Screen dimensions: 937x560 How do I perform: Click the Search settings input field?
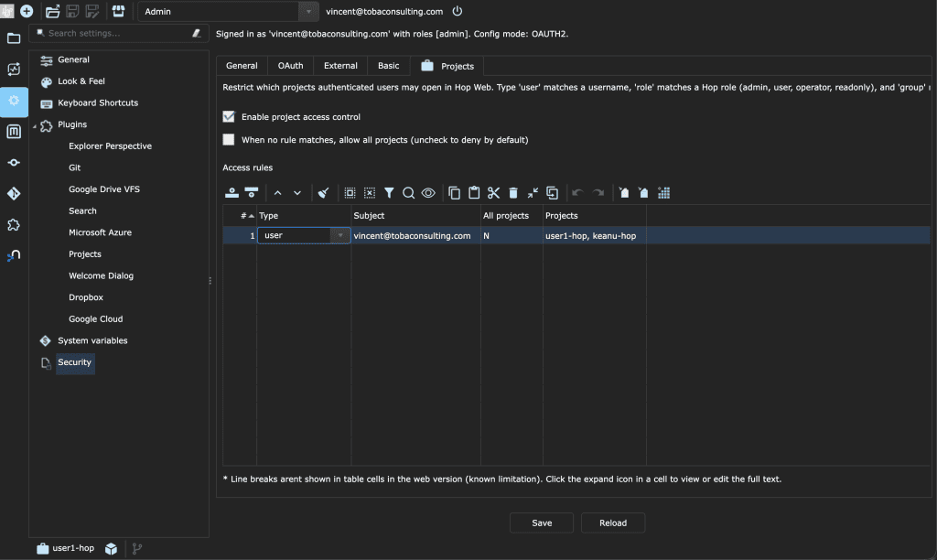point(118,33)
